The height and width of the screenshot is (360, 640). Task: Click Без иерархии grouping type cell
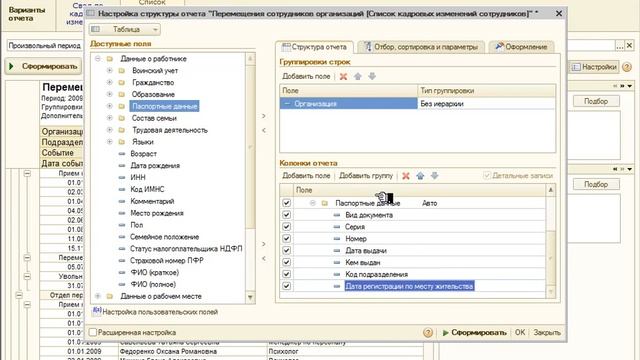[487, 104]
